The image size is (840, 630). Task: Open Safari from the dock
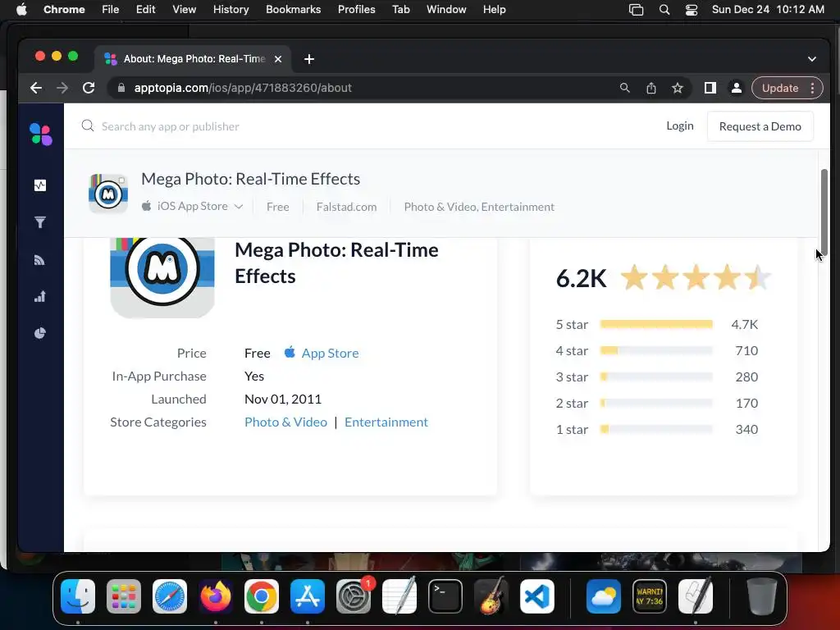pyautogui.click(x=170, y=596)
